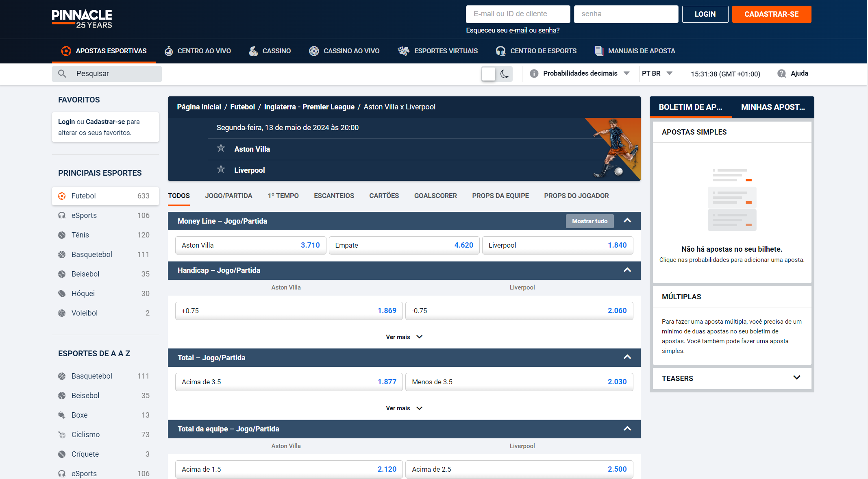Click the Voleibol icon
Image resolution: width=868 pixels, height=479 pixels.
click(x=62, y=313)
